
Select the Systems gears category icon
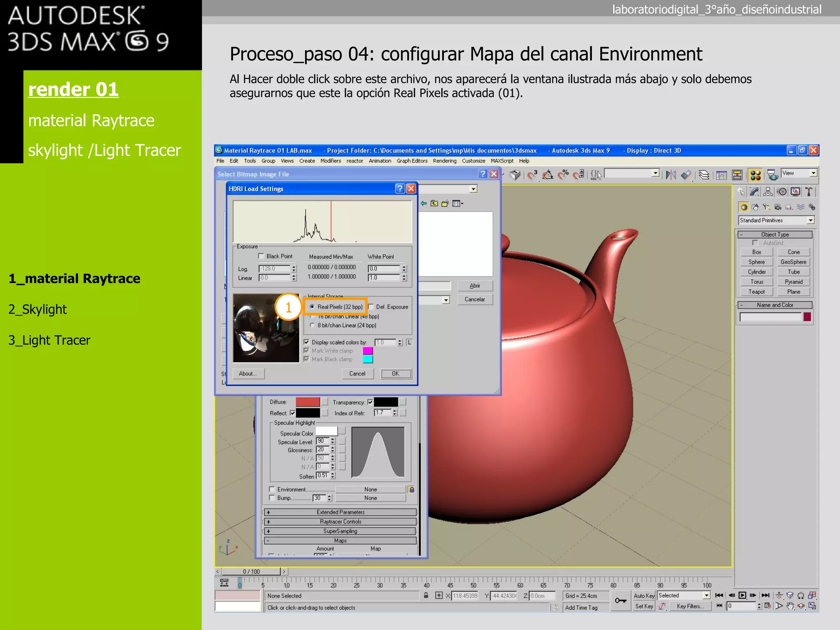[812, 207]
